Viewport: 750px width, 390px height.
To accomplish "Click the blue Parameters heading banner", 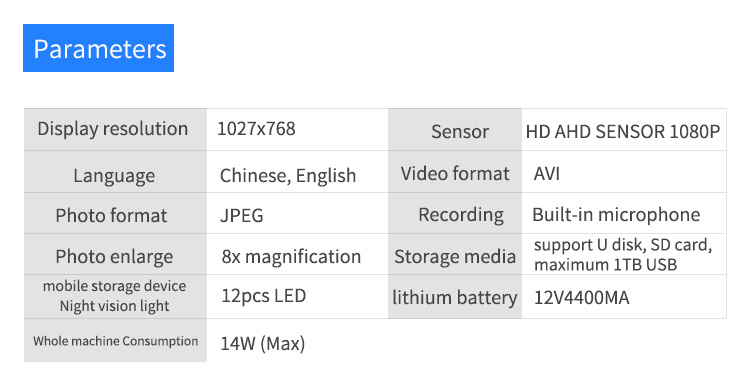I will click(x=99, y=48).
